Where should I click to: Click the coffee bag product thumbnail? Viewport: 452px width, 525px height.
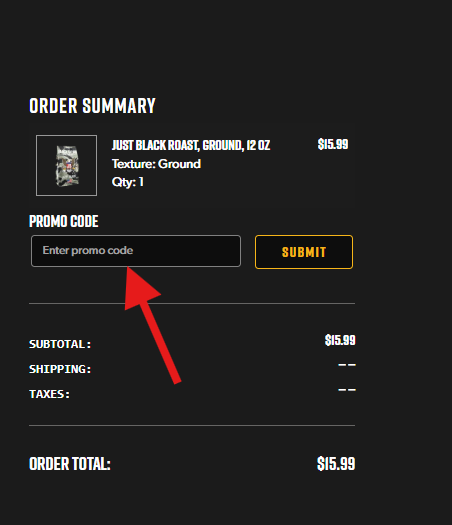coord(66,165)
